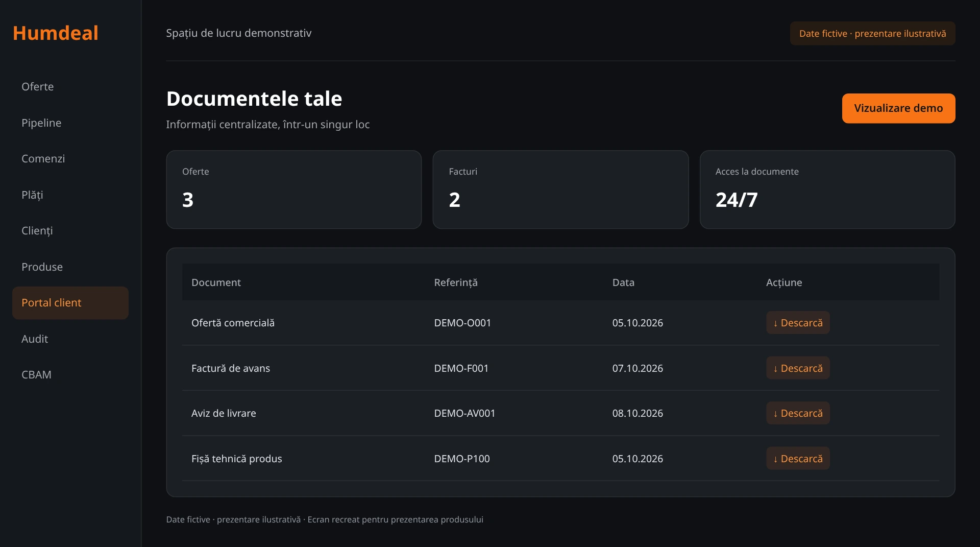The width and height of the screenshot is (980, 547).
Task: Open the Oferte sidebar section
Action: coord(70,87)
